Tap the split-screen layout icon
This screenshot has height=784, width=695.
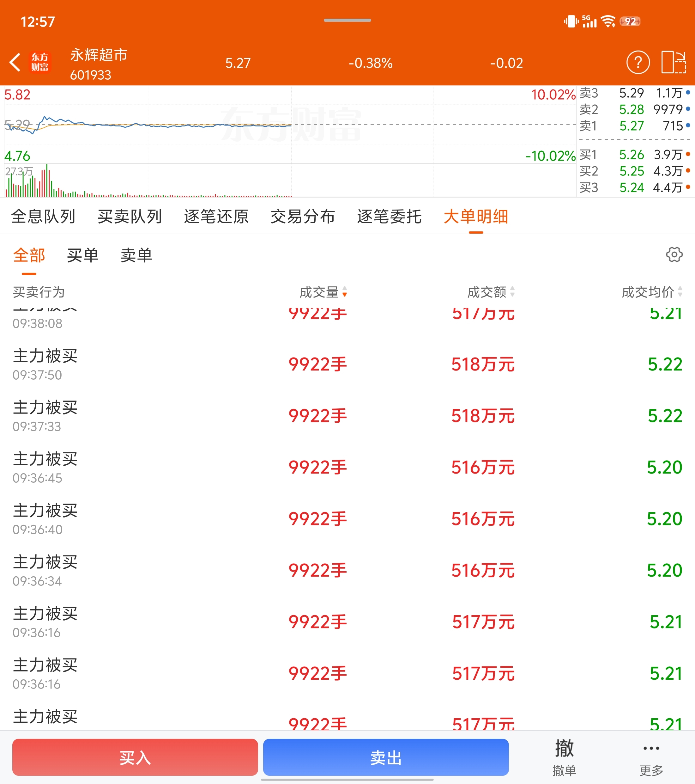pyautogui.click(x=674, y=63)
